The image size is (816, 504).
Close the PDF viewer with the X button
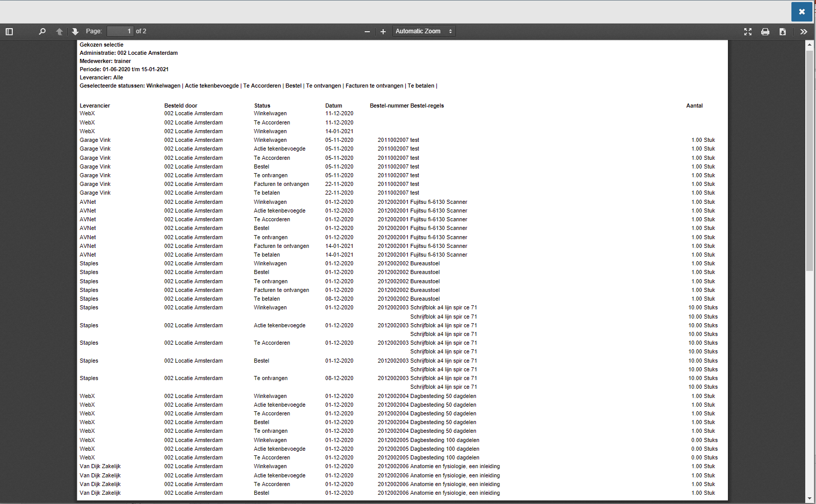(802, 12)
